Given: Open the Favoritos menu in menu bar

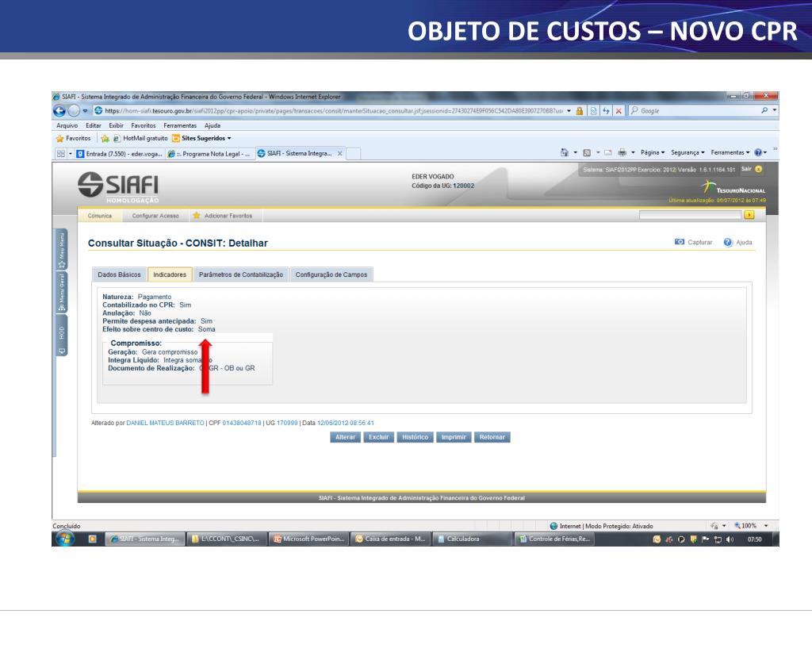Looking at the screenshot, I should (x=144, y=125).
